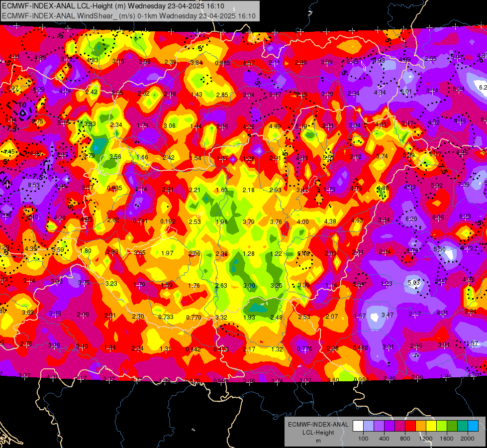Click the wind shear value 1.22

pyautogui.click(x=276, y=254)
